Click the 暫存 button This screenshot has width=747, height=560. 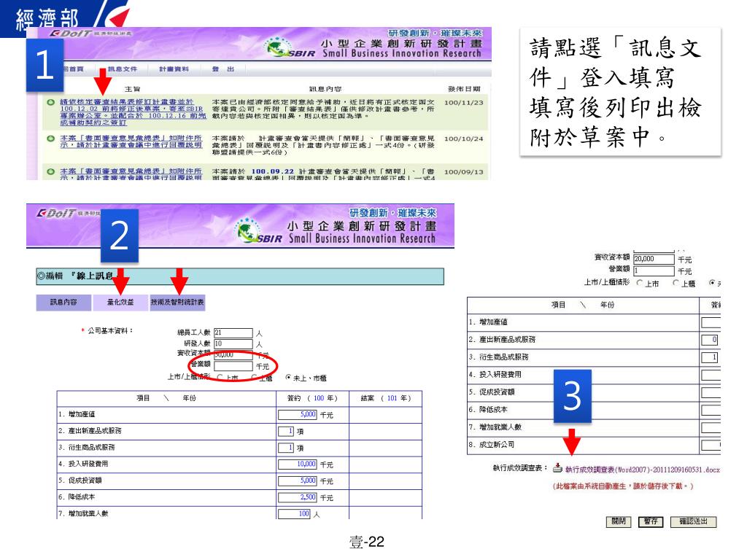tap(651, 521)
